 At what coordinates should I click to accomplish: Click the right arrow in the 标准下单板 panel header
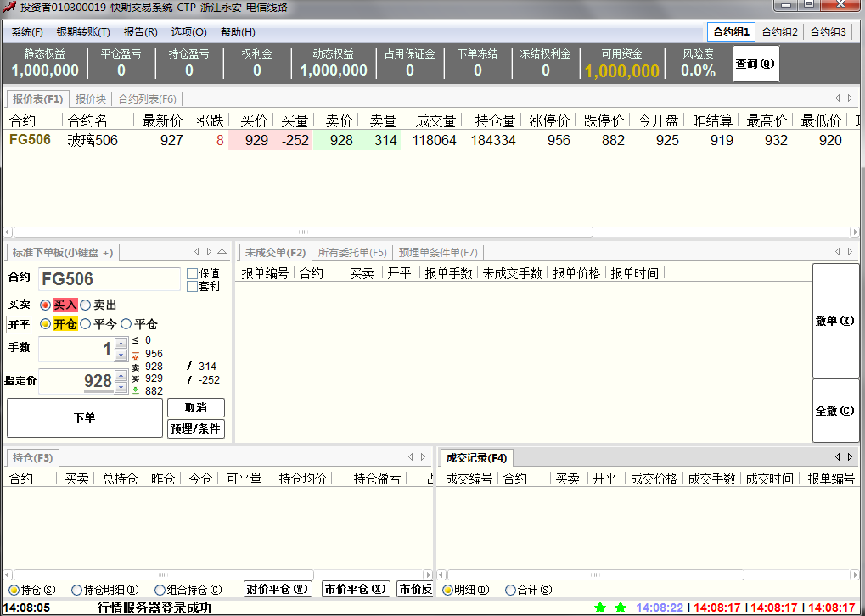209,252
